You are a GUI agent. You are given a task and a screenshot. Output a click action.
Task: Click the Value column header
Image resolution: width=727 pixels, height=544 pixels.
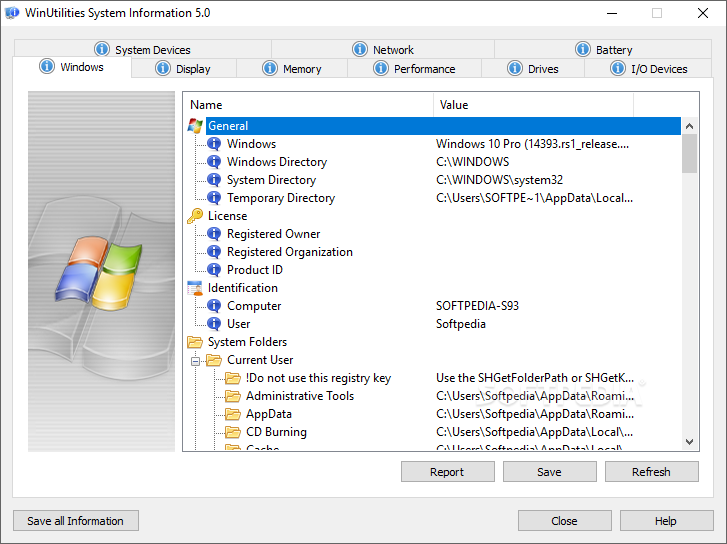(533, 105)
